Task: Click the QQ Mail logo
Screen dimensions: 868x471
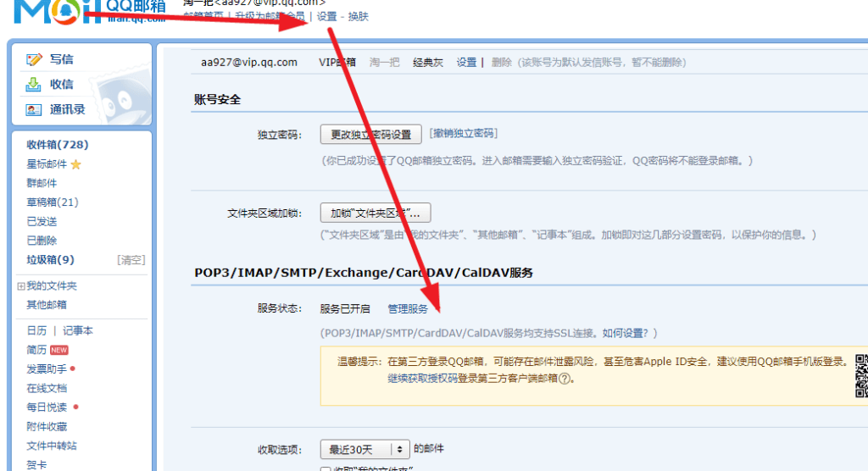Action: pyautogui.click(x=90, y=11)
